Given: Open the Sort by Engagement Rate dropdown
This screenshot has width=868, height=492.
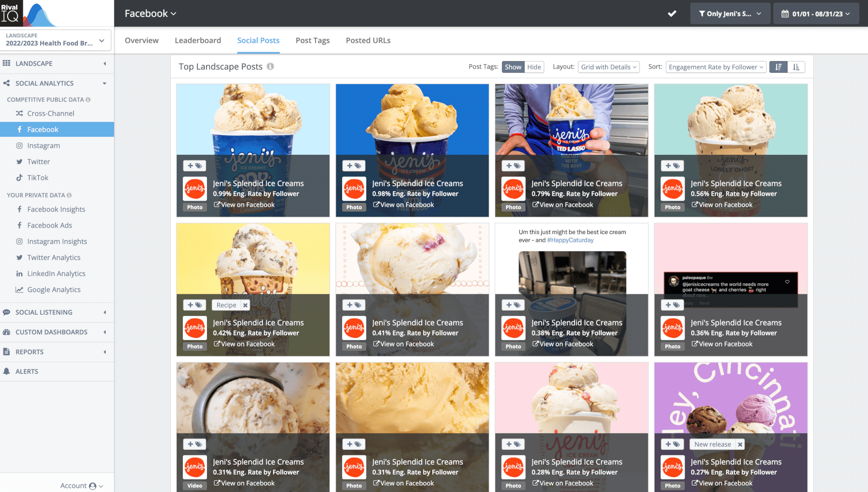Looking at the screenshot, I should [x=716, y=67].
